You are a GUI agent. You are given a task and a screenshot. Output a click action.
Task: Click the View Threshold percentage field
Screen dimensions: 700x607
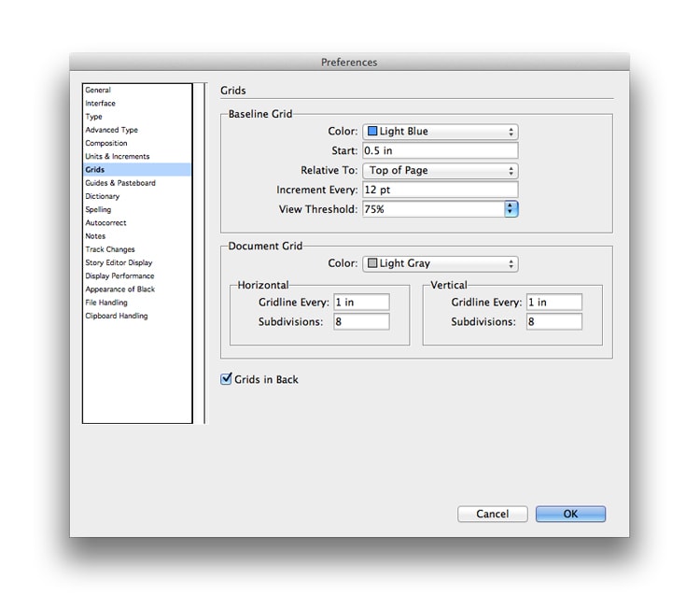coord(433,209)
